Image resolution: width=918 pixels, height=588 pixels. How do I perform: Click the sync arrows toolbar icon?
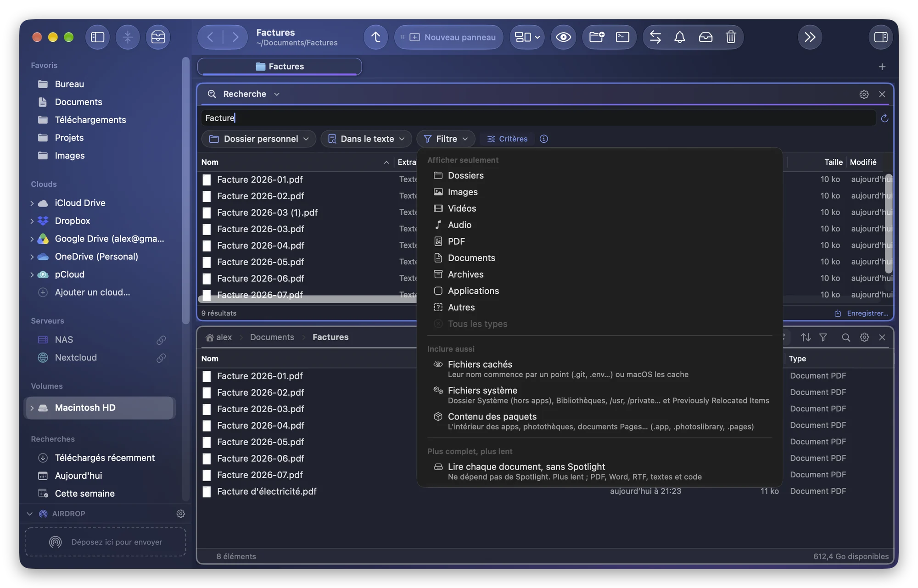point(655,37)
